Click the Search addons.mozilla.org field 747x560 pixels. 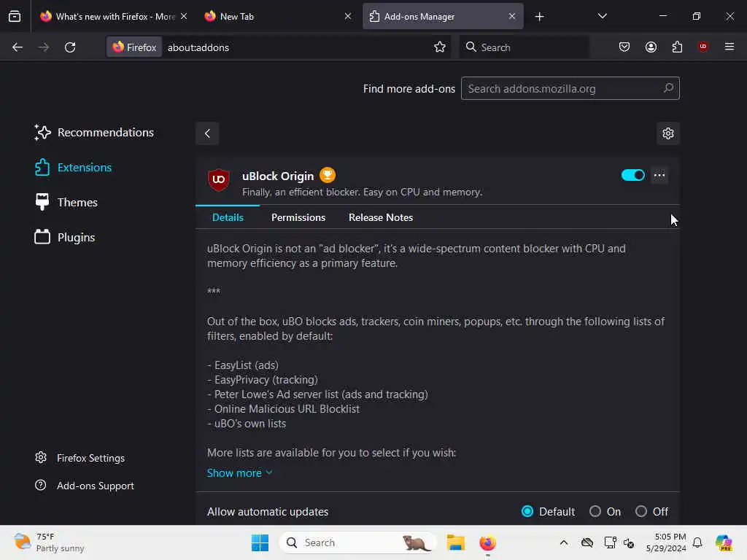click(x=570, y=88)
